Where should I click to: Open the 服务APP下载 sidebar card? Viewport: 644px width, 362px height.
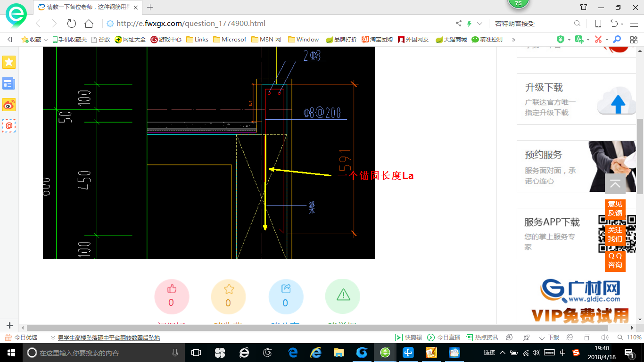click(576, 233)
